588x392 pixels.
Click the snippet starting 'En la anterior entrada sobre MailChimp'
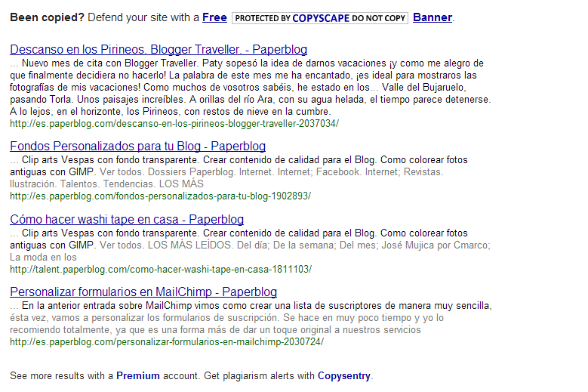(251, 318)
